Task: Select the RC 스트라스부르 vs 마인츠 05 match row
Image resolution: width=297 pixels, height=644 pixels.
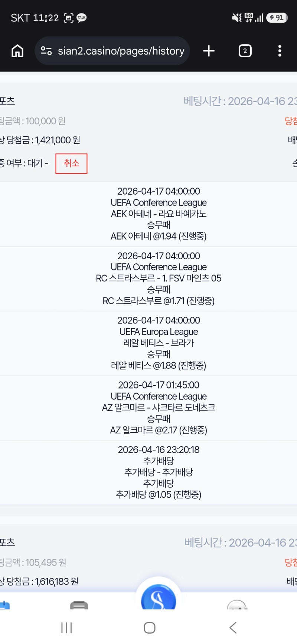Action: [159, 279]
